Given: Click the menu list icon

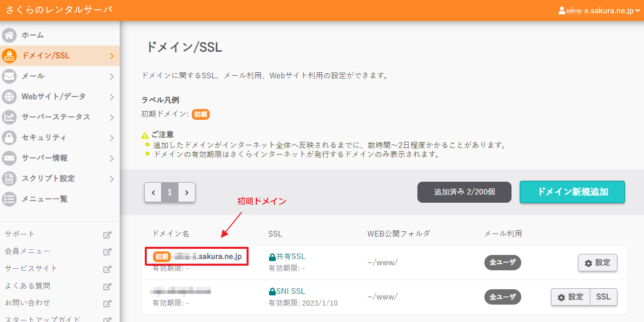Looking at the screenshot, I should click(x=9, y=199).
